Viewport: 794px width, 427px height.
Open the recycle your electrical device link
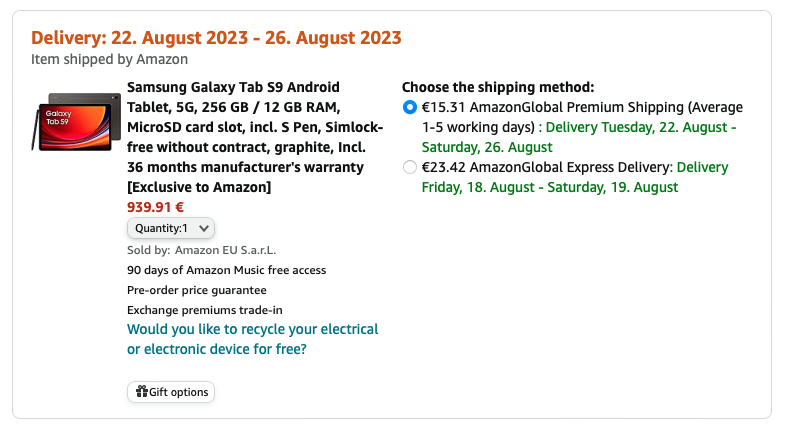click(x=252, y=339)
